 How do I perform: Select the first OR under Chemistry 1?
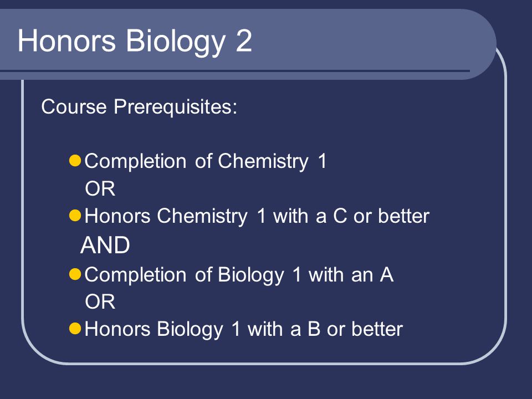pos(100,188)
